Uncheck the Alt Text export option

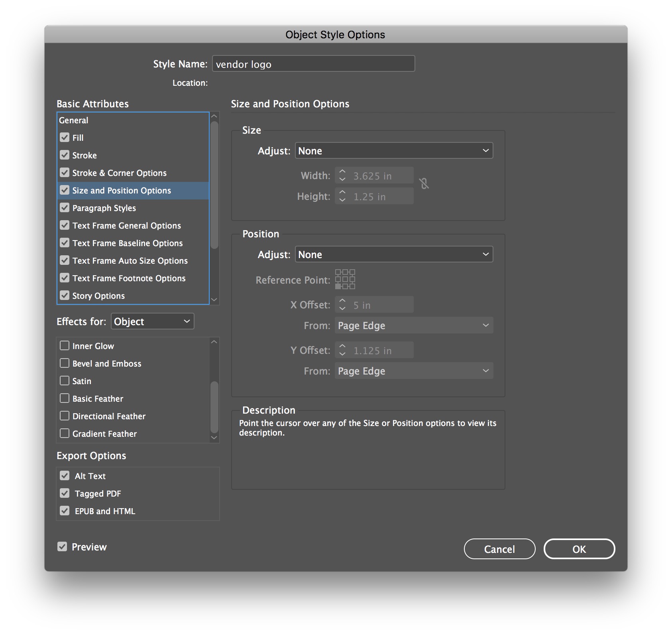click(65, 476)
